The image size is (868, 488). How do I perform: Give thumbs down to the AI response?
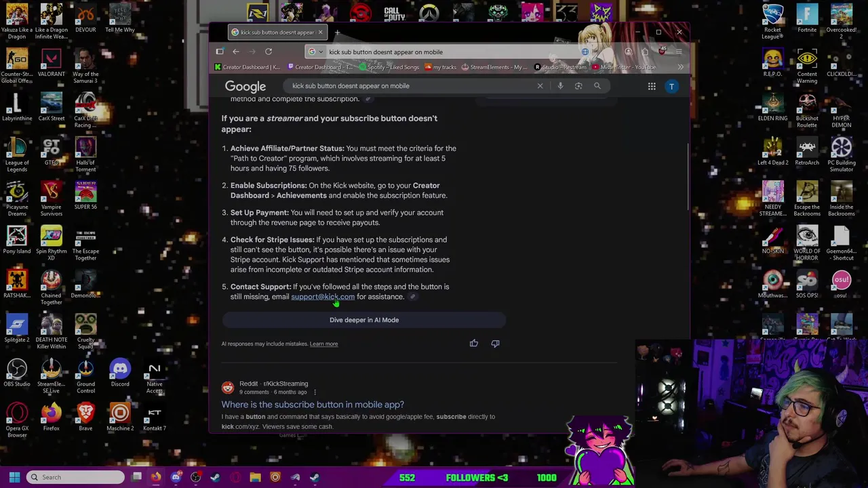[495, 344]
